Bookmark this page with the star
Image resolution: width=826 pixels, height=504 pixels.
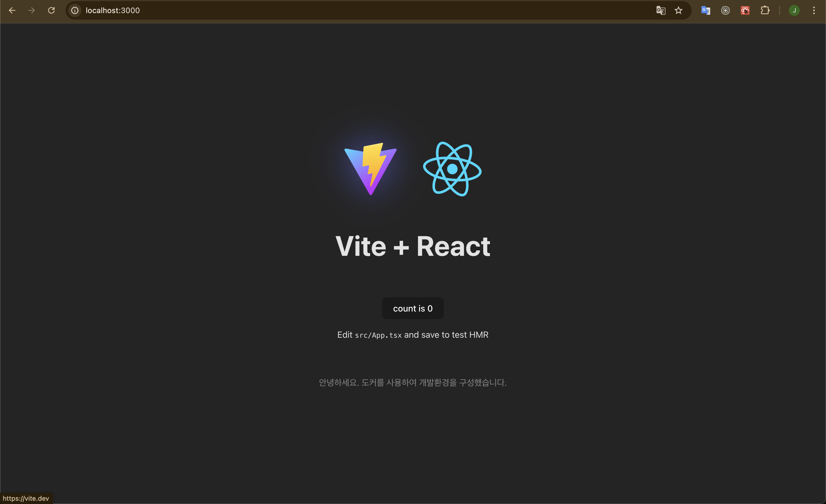(x=678, y=10)
